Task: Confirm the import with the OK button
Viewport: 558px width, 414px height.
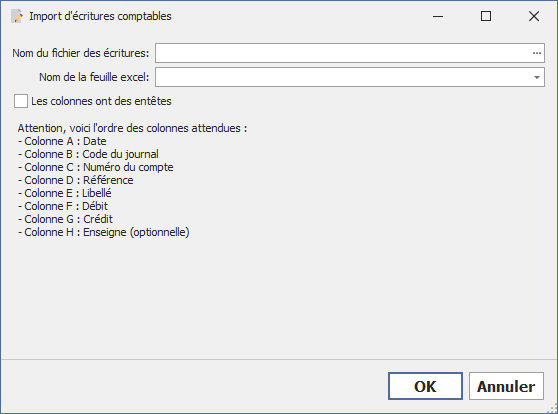Action: 425,386
